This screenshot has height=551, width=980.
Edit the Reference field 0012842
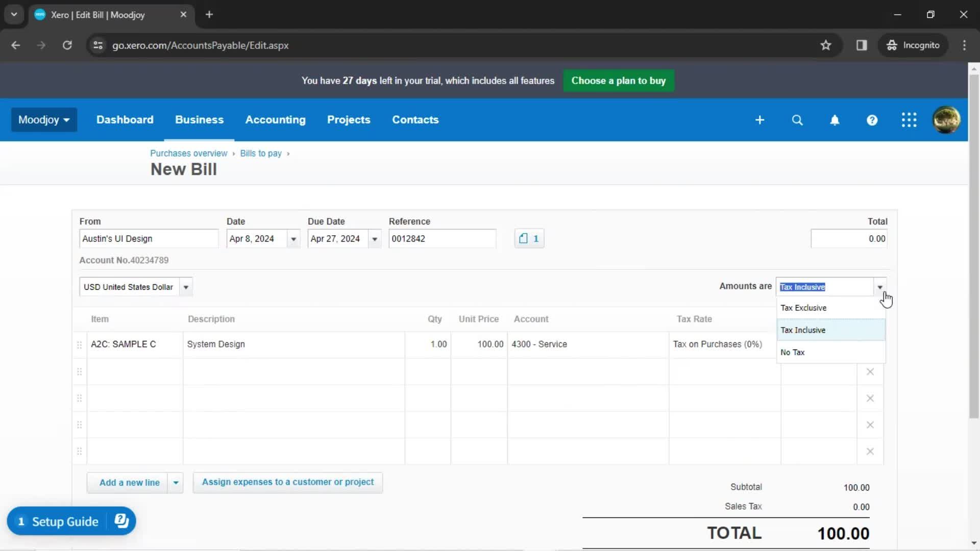442,239
